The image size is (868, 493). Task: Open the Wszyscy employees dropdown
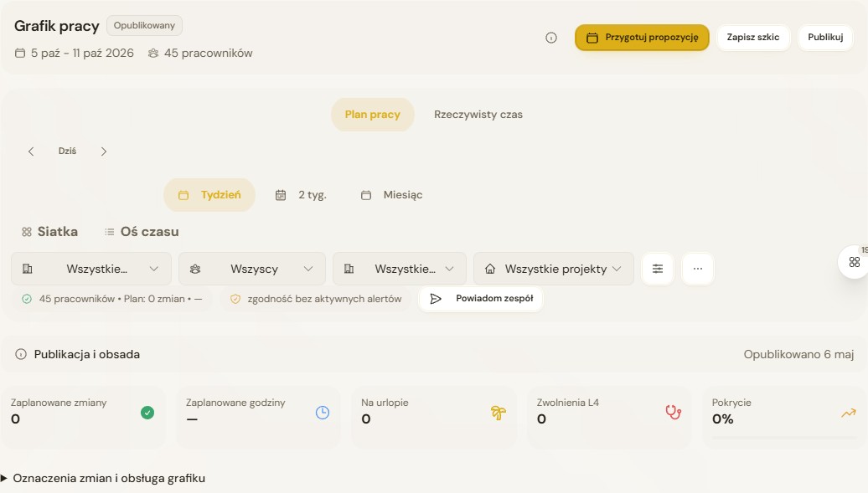click(x=252, y=269)
